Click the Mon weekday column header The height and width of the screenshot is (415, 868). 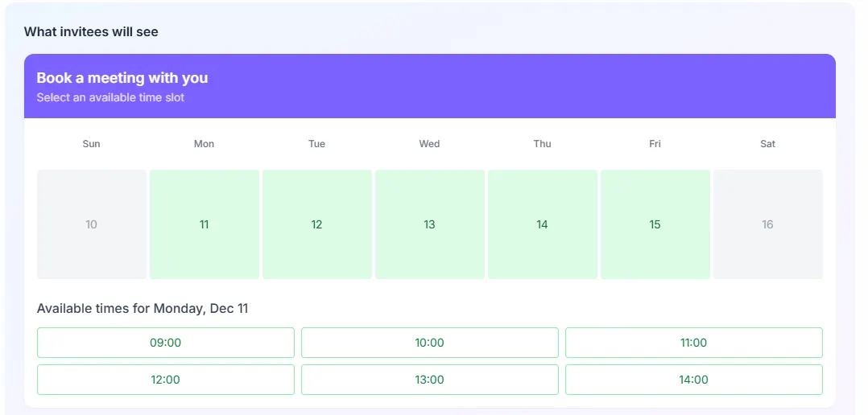click(x=205, y=144)
